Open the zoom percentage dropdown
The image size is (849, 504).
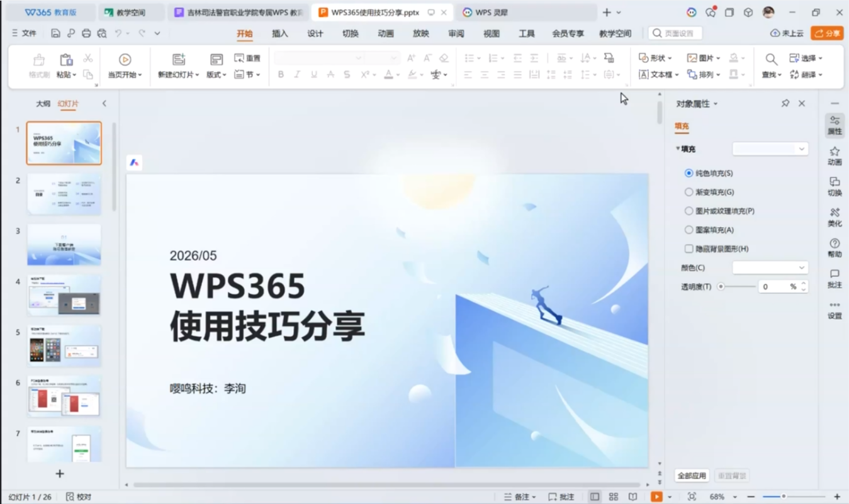tap(735, 496)
